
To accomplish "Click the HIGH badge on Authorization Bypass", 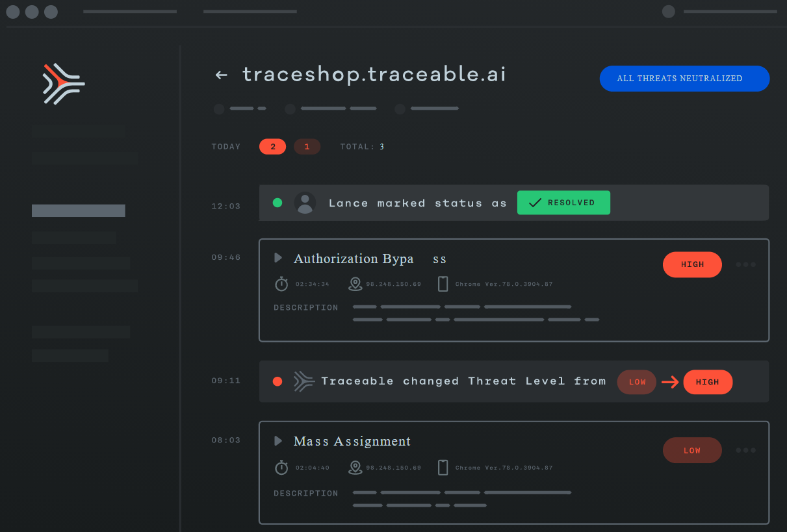I will tap(692, 264).
